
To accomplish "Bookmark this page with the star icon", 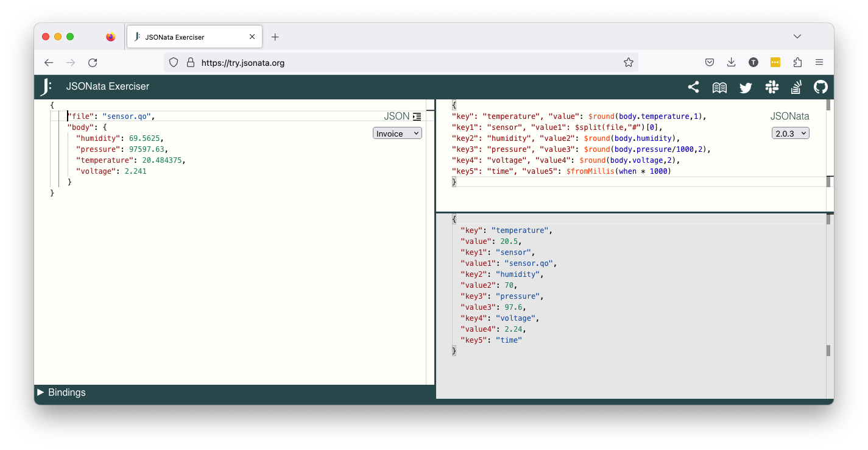I will click(629, 62).
